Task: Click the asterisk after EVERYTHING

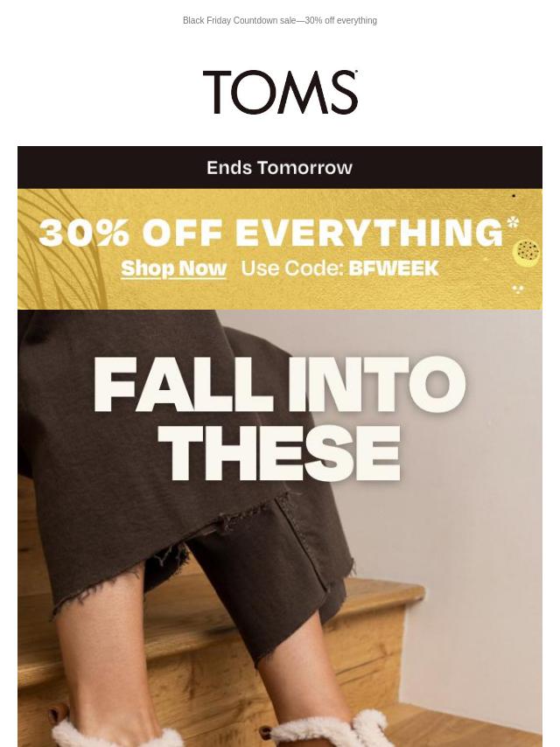Action: click(513, 222)
